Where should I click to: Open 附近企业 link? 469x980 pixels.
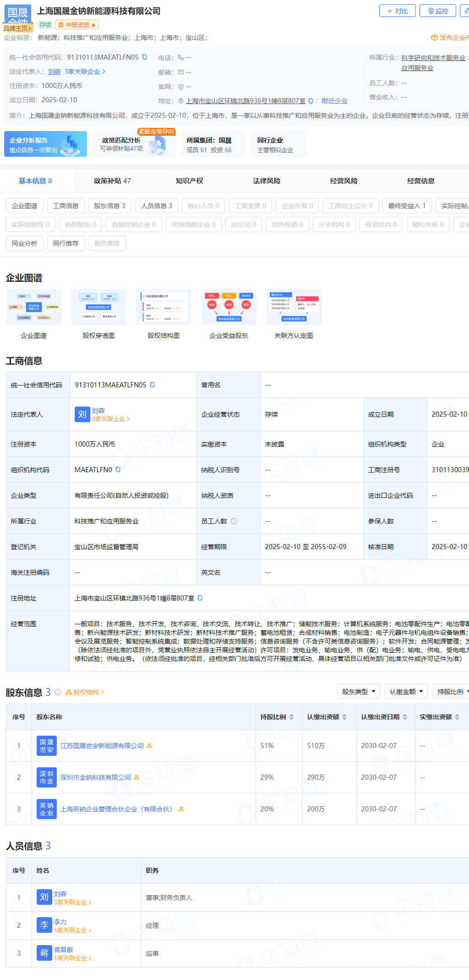[x=334, y=101]
